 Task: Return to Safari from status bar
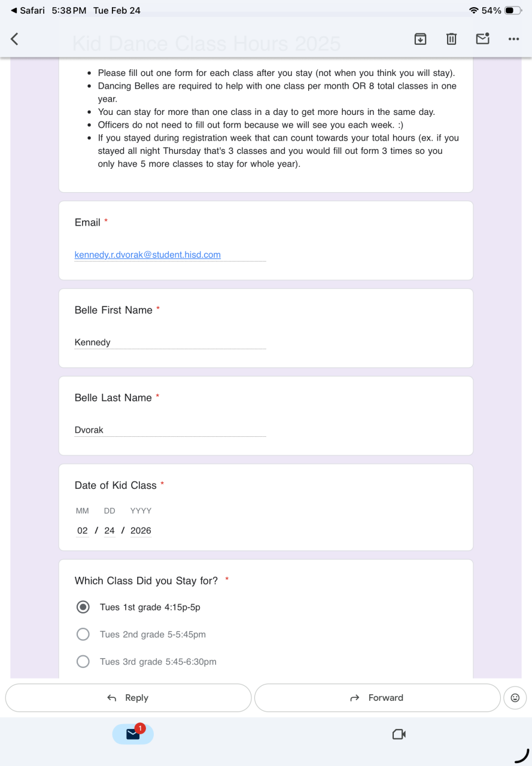tap(28, 10)
